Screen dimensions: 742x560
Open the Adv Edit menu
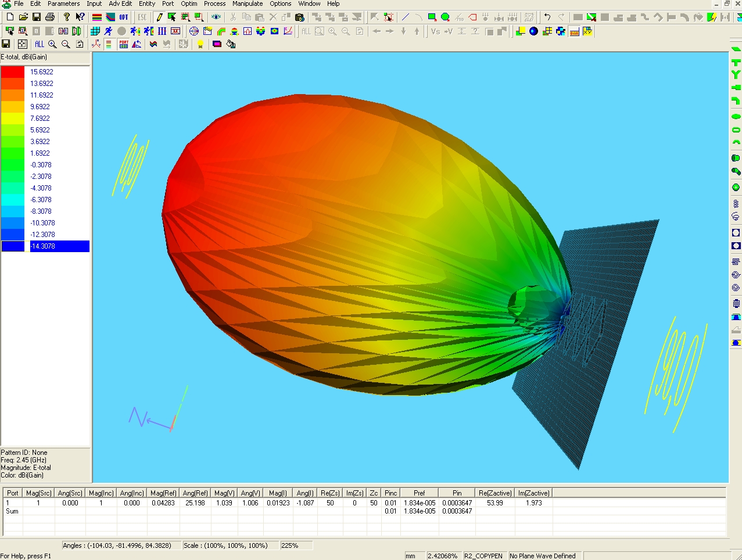click(x=120, y=3)
